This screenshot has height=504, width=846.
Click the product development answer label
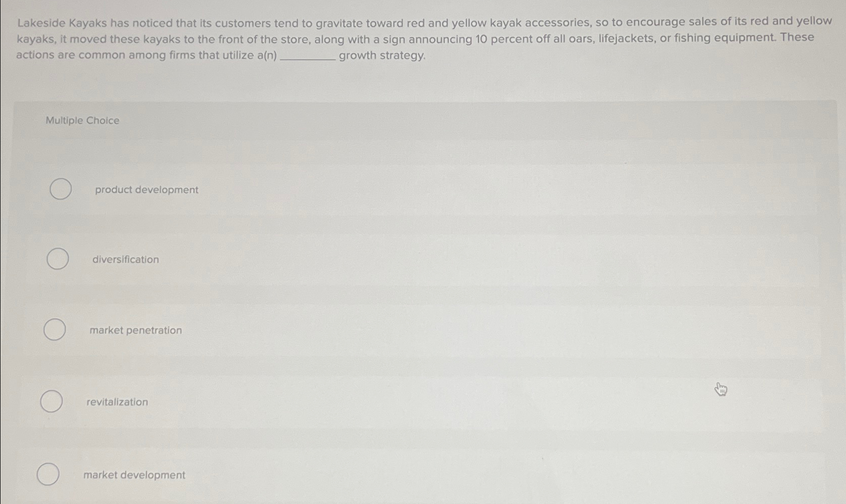[146, 190]
